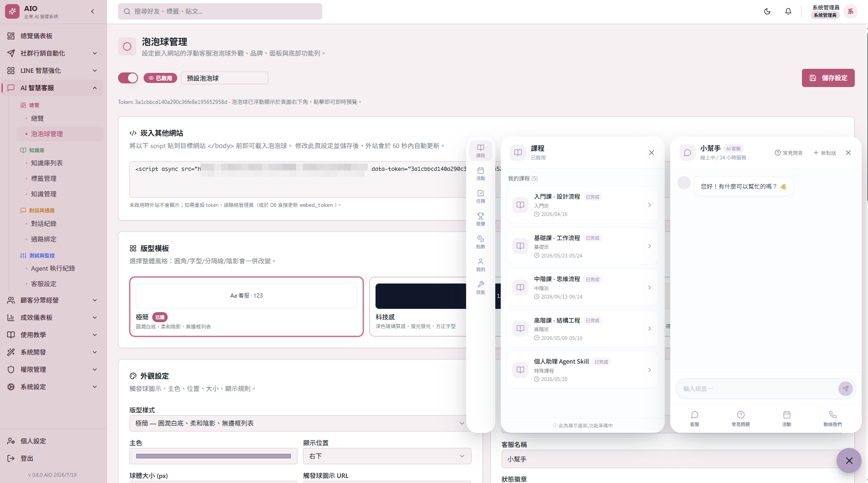Open the 主色 color picker
Viewport: 868px width, 483px height.
click(213, 456)
